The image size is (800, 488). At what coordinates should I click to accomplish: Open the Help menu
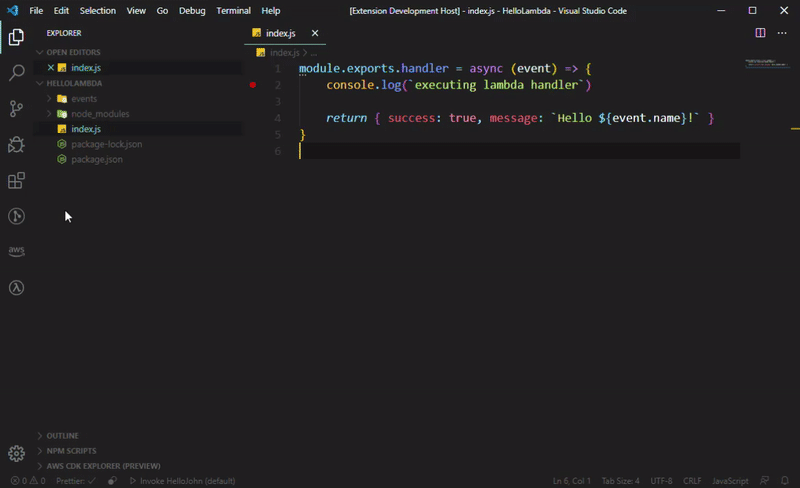point(271,11)
